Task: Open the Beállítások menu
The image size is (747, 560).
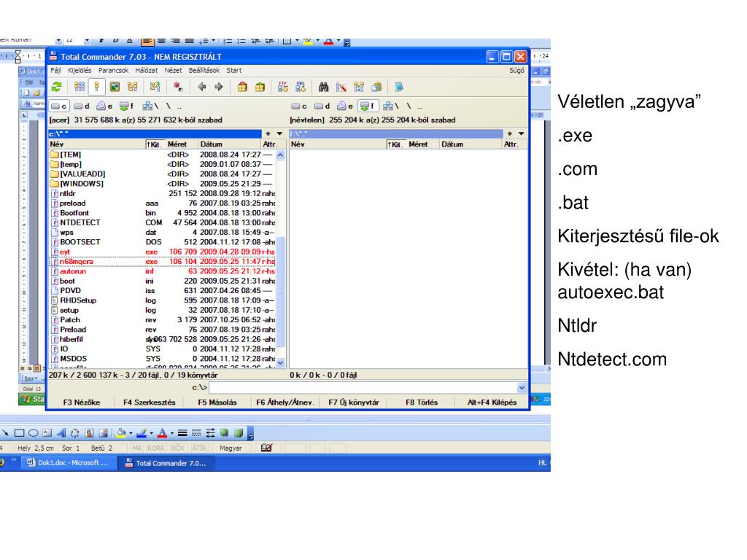Action: [204, 70]
